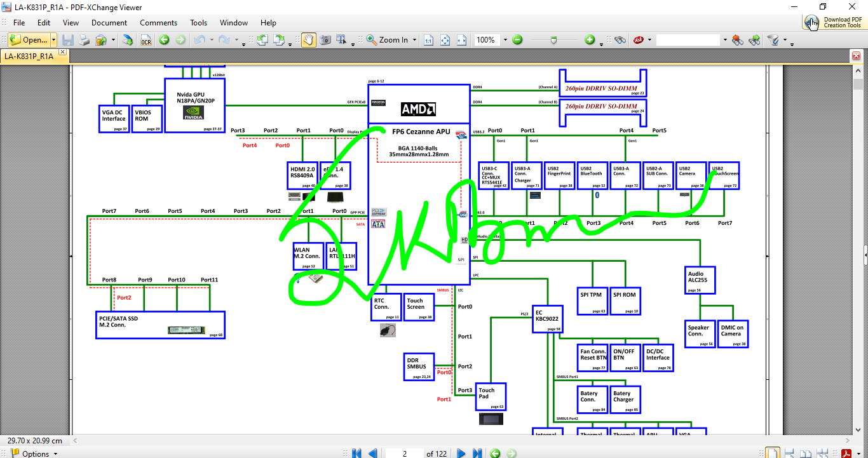Click the Undo arrow icon
The height and width of the screenshot is (458, 868).
click(199, 40)
